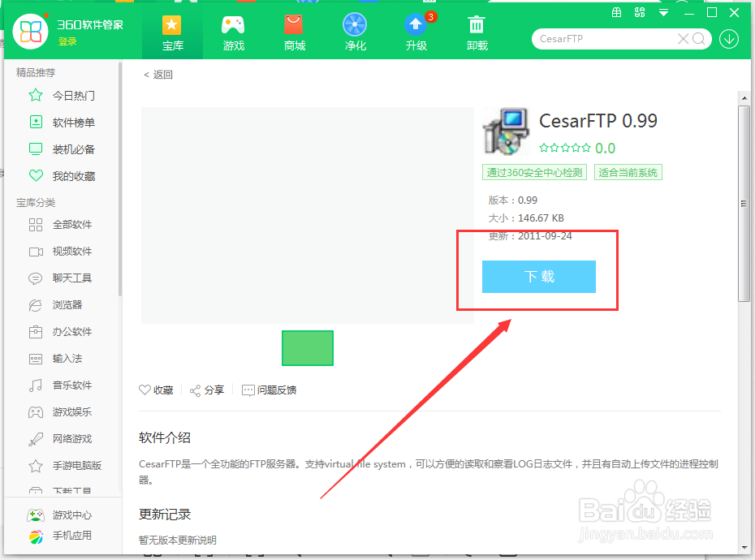This screenshot has width=755, height=560.
Task: Open 我的收藏 favorites
Action: point(74,176)
